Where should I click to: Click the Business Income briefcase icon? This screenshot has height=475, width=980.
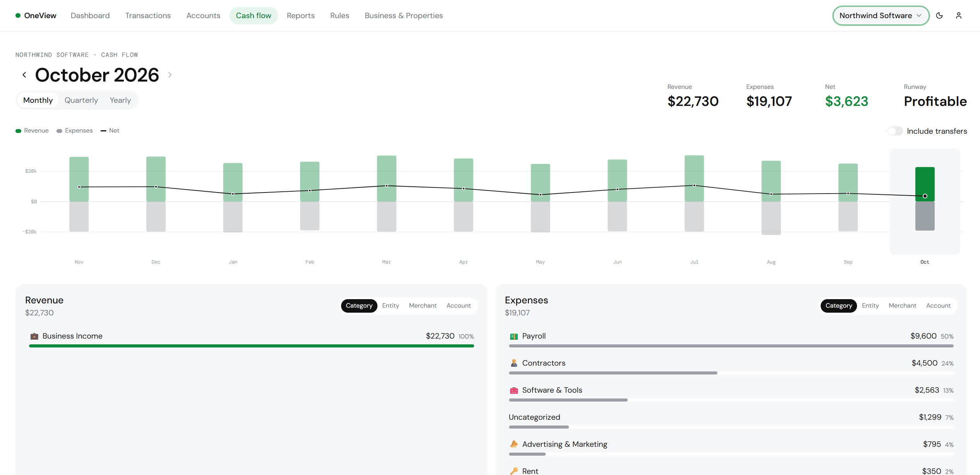34,336
